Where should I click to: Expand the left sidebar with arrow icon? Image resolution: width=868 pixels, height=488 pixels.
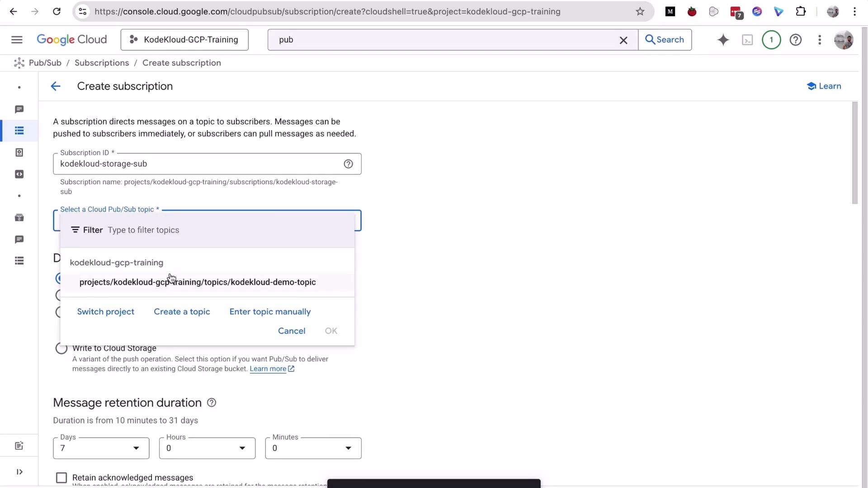coord(19,472)
